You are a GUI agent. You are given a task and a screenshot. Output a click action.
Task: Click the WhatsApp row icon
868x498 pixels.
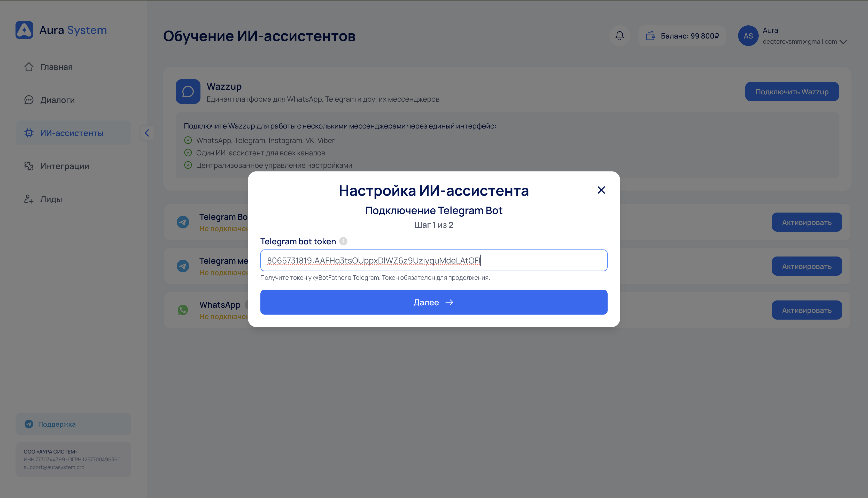pyautogui.click(x=183, y=310)
